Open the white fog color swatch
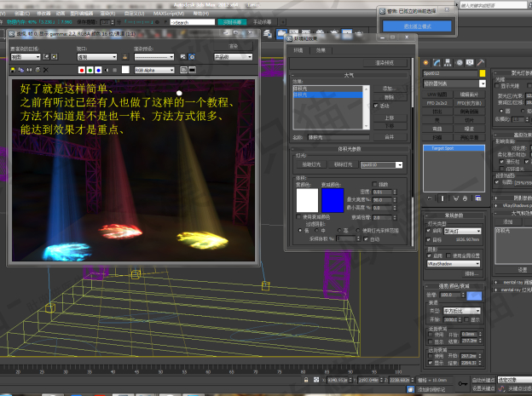The height and width of the screenshot is (396, 532). pyautogui.click(x=308, y=200)
